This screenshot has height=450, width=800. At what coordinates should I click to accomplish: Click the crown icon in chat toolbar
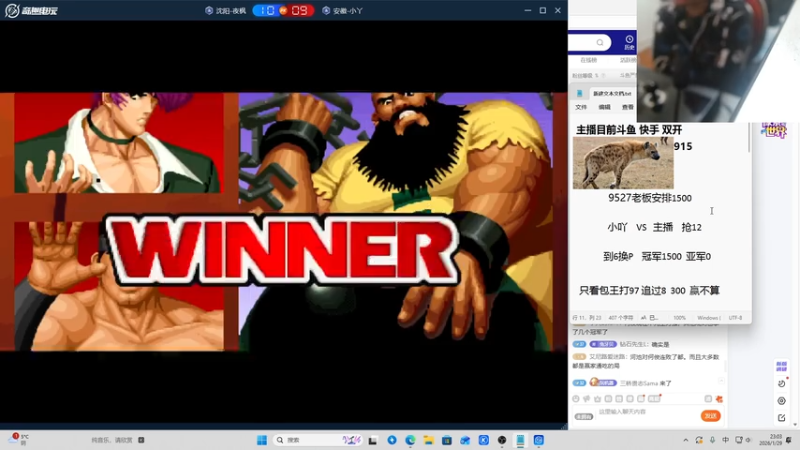(597, 399)
